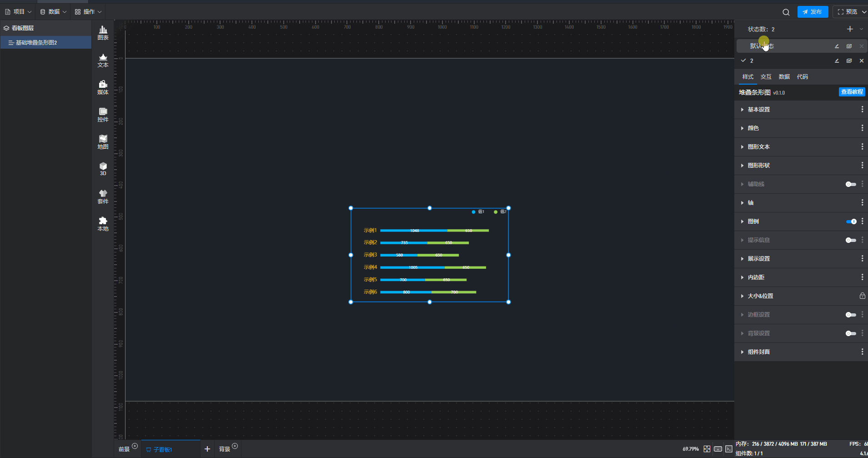Screen dimensions: 868x458
Task: Open the console icon in bottom bar
Action: 729,449
